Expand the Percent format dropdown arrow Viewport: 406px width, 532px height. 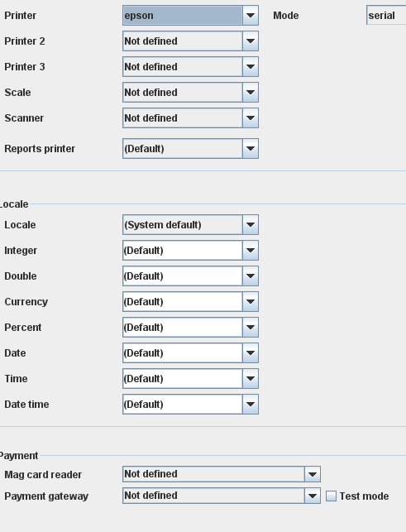click(251, 328)
